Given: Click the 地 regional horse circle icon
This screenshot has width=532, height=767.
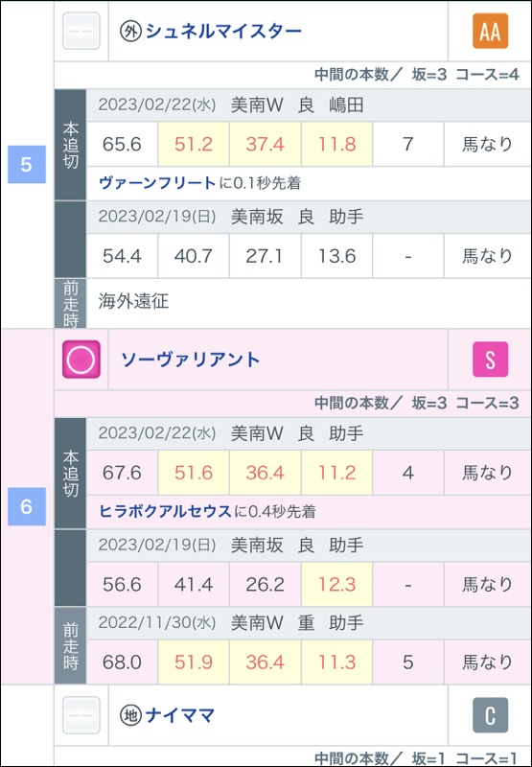Looking at the screenshot, I should pyautogui.click(x=131, y=715).
